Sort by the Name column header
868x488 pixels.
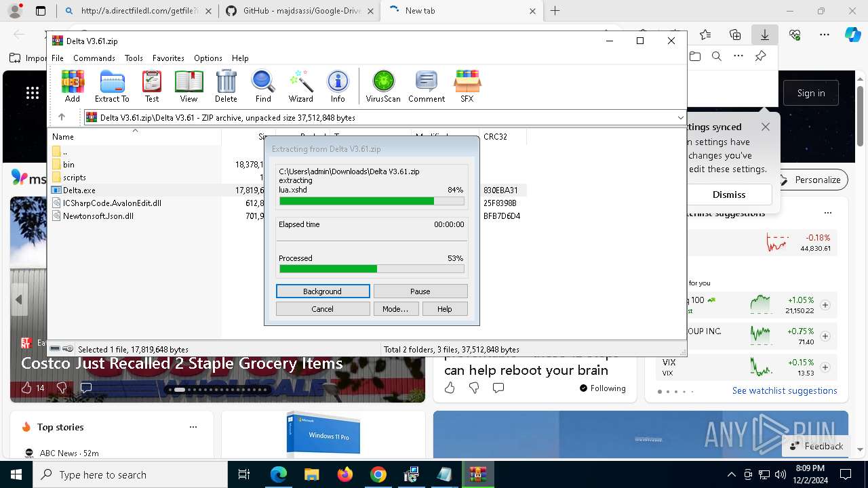(135, 136)
